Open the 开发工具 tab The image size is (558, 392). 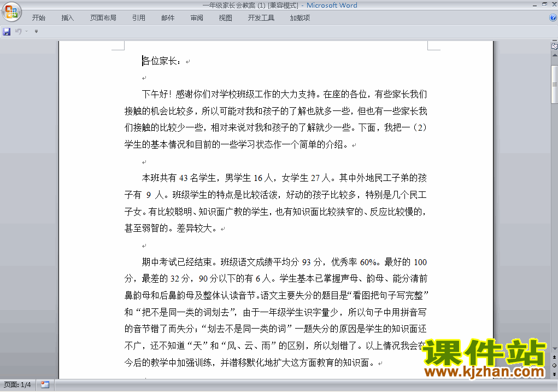pyautogui.click(x=261, y=18)
